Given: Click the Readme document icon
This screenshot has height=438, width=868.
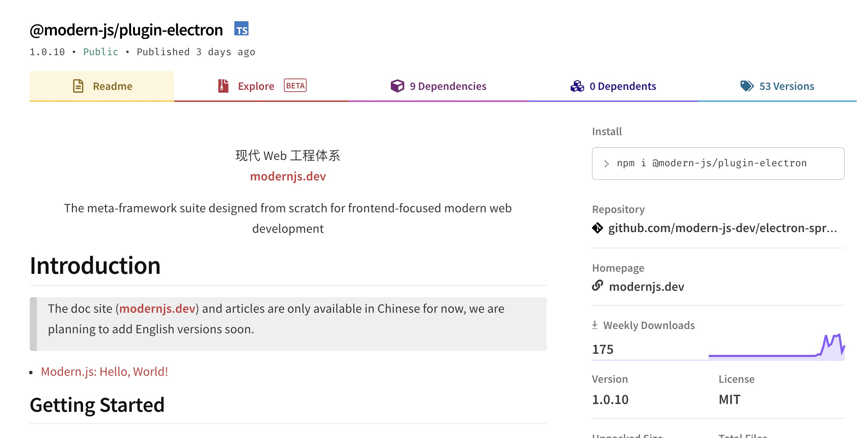Looking at the screenshot, I should pyautogui.click(x=78, y=86).
